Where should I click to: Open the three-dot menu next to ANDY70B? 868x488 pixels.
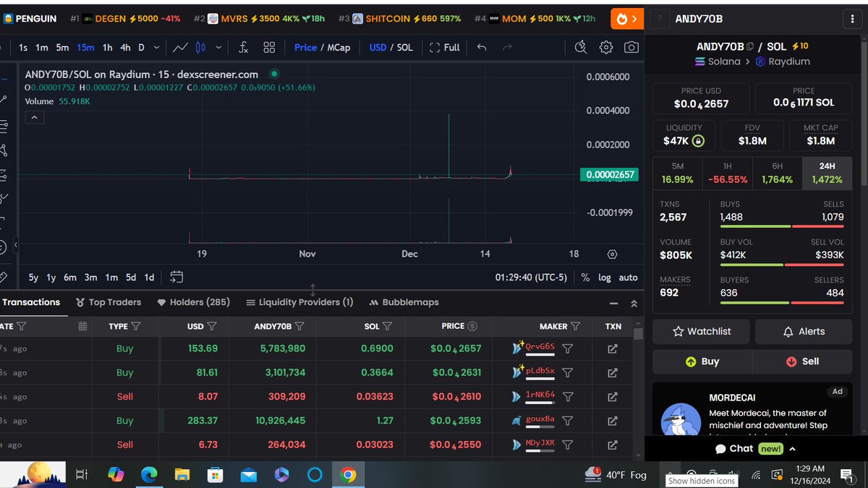854,20
